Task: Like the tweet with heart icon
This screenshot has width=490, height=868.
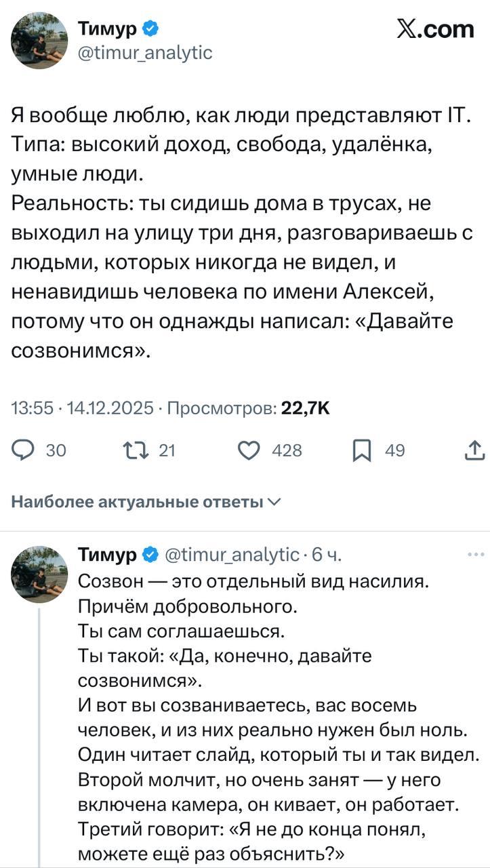Action: coord(250,450)
